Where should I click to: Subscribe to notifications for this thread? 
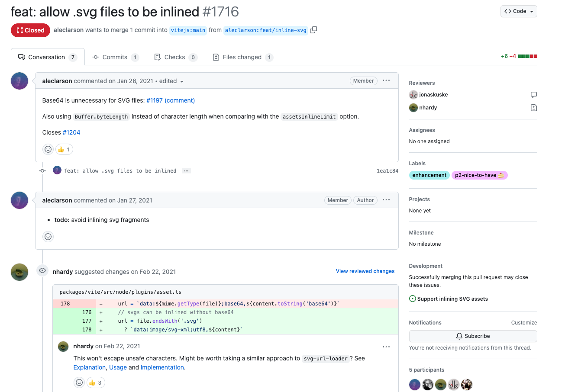click(473, 336)
